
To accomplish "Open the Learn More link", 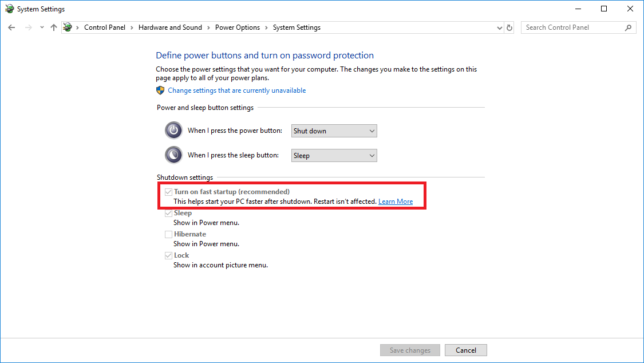I will pyautogui.click(x=396, y=201).
